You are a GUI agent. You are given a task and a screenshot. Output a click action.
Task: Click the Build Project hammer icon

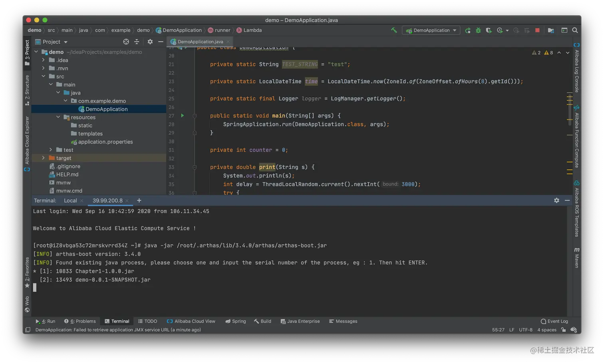pos(394,30)
